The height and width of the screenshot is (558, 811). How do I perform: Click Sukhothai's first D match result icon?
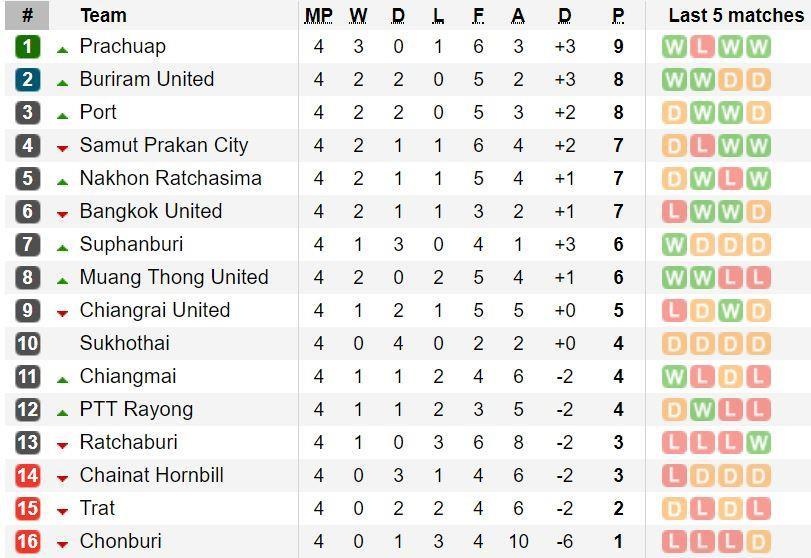coord(674,344)
